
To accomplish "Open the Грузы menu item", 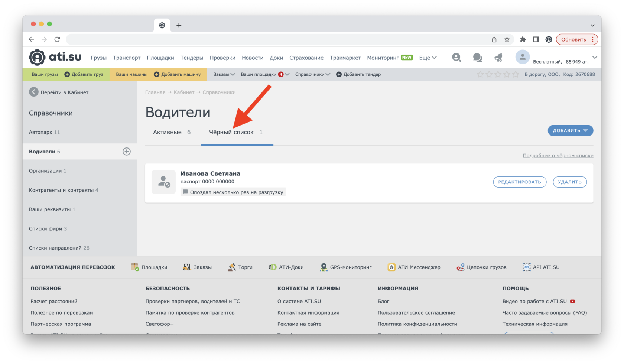I will (98, 58).
